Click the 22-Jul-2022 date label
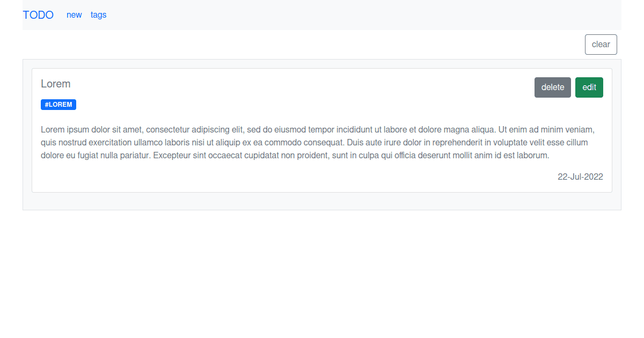The image size is (644, 338). pos(580,177)
